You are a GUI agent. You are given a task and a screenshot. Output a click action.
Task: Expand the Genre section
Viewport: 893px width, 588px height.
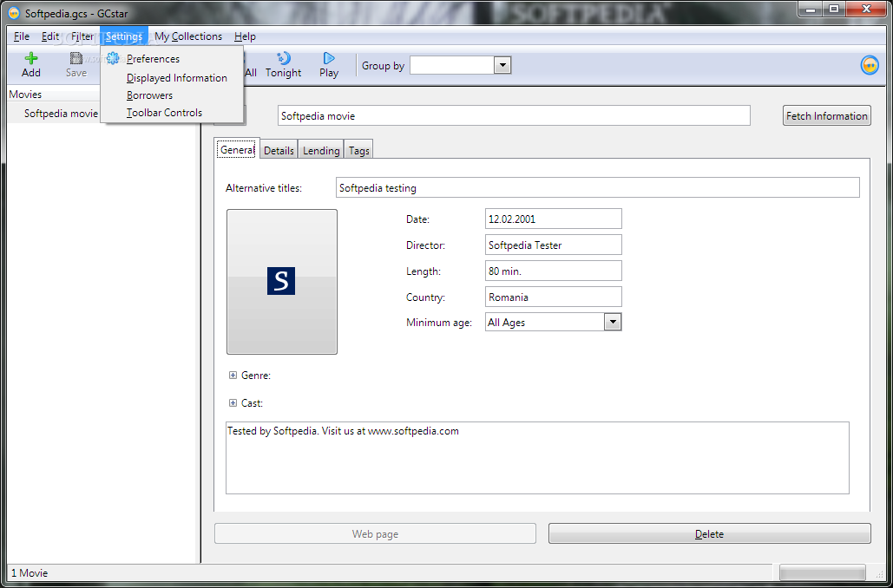[233, 376]
